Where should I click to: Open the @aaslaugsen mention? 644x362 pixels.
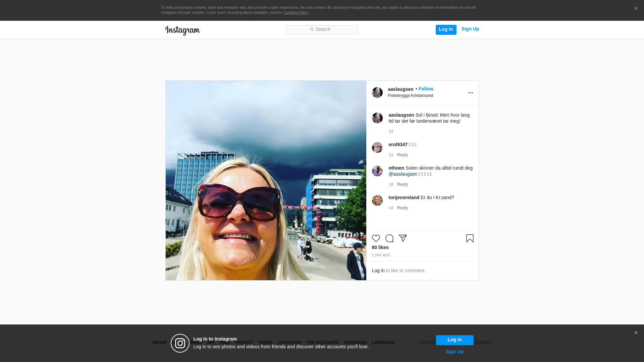pyautogui.click(x=403, y=174)
